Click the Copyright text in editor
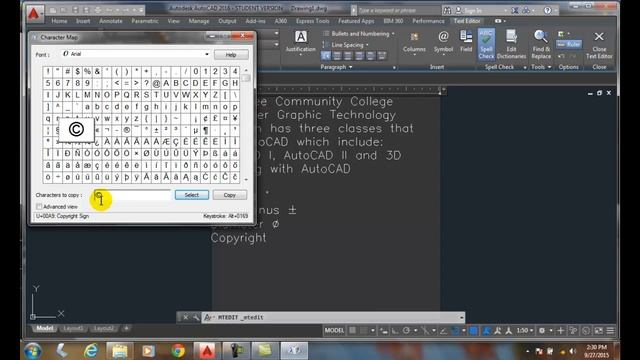 (238, 238)
